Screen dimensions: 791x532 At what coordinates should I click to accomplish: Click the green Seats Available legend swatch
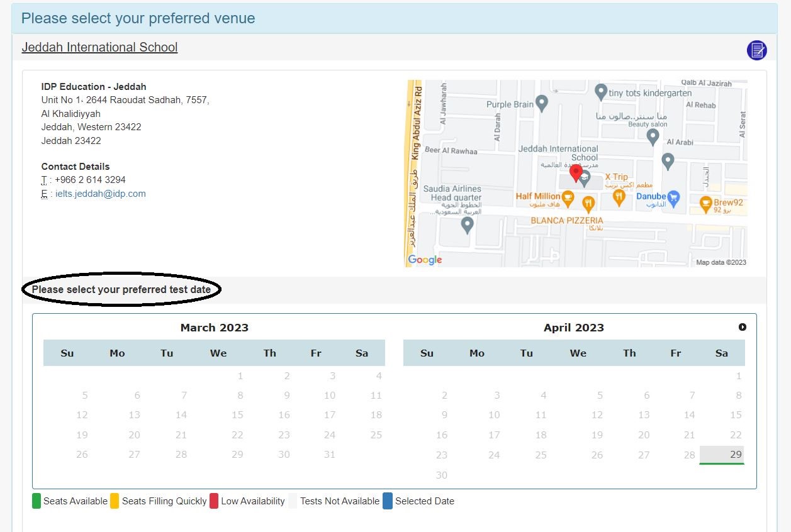36,501
